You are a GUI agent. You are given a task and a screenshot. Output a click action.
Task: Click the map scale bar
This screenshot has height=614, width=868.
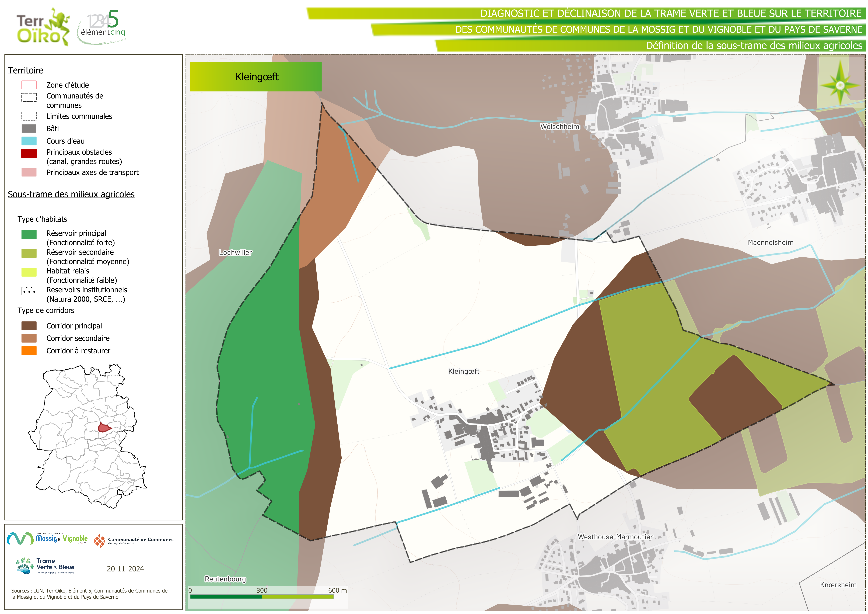pyautogui.click(x=262, y=597)
